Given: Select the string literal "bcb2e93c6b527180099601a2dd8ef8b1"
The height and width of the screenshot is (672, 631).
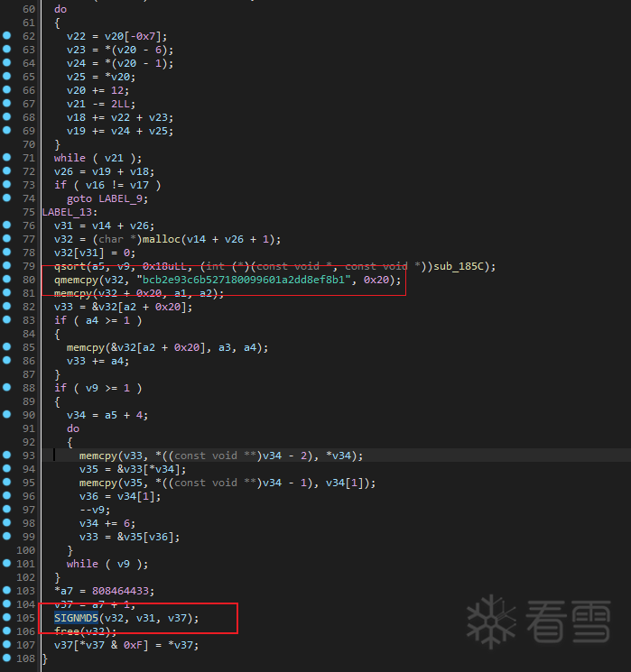Looking at the screenshot, I should 243,280.
